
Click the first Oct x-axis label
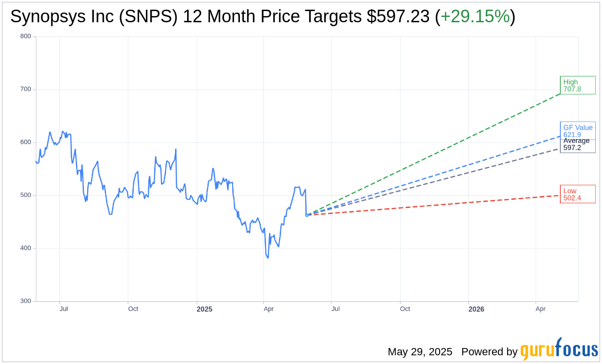[x=133, y=309]
